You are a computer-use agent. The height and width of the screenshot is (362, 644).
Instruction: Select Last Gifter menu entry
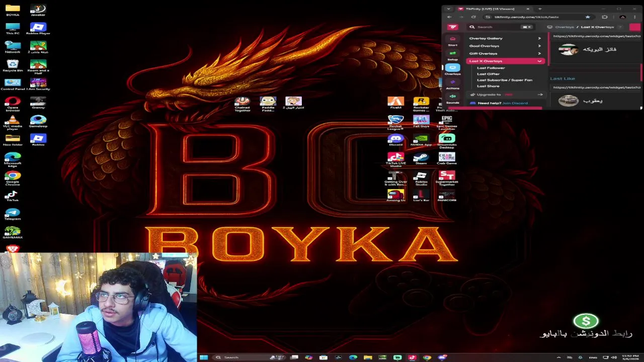488,74
